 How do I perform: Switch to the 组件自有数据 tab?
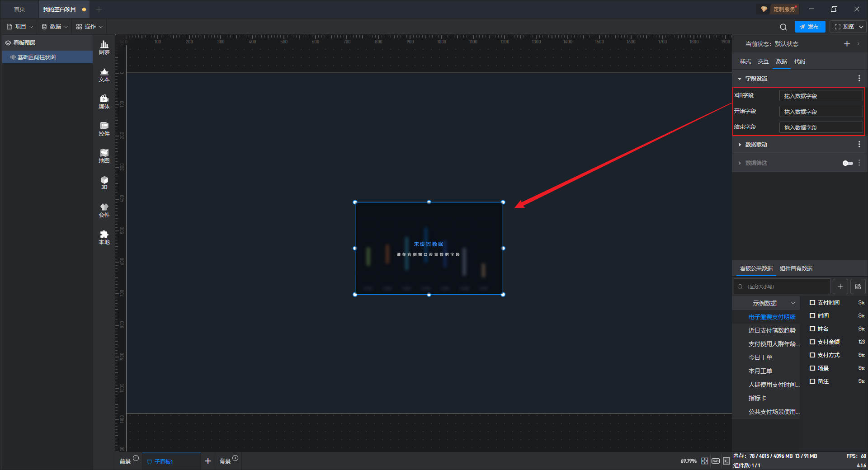[x=796, y=268]
